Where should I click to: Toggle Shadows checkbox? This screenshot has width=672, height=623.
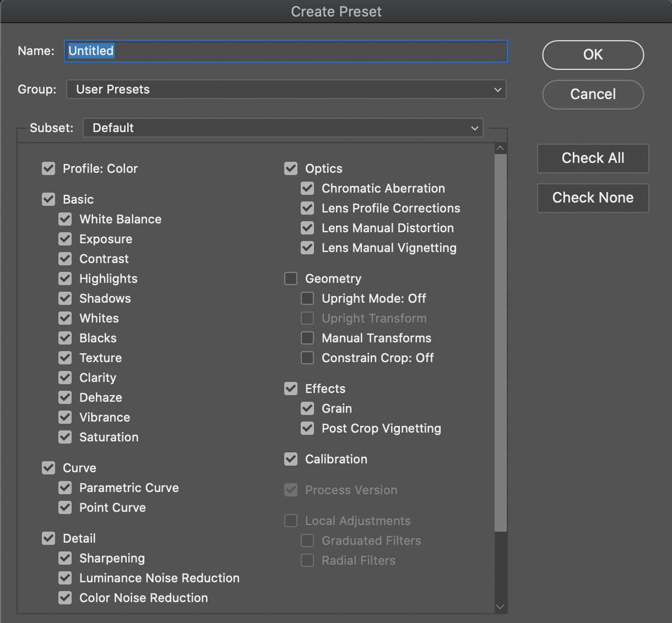[x=65, y=298]
